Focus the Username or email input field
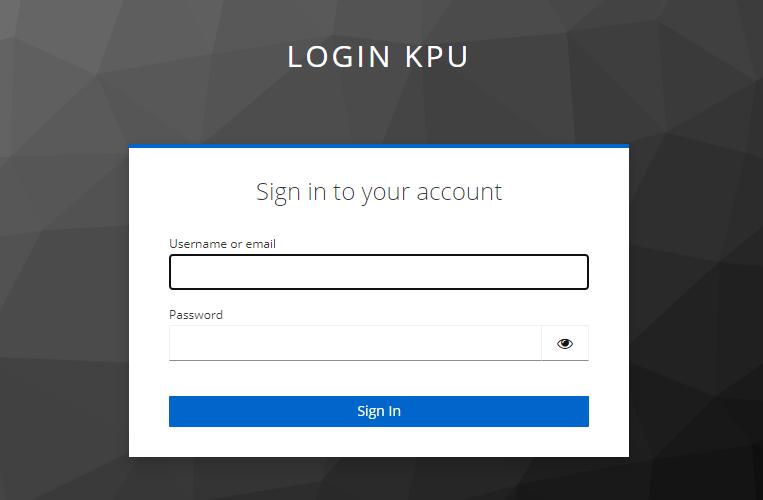Viewport: 763px width, 500px height. pos(379,272)
